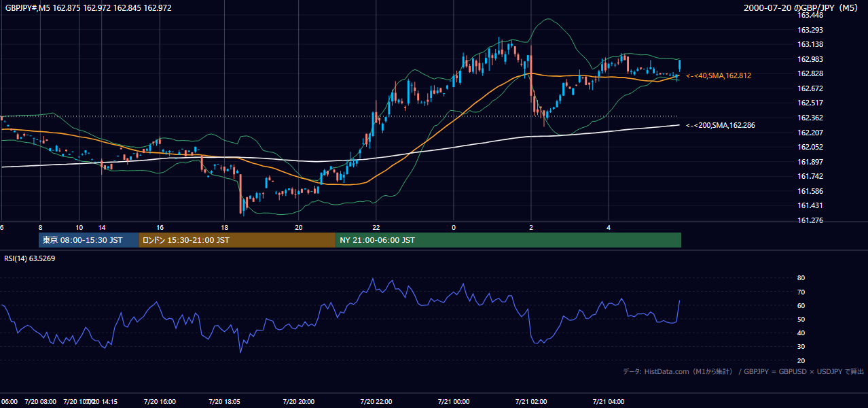
Task: Click price axis value 162.828
Action: [x=810, y=73]
